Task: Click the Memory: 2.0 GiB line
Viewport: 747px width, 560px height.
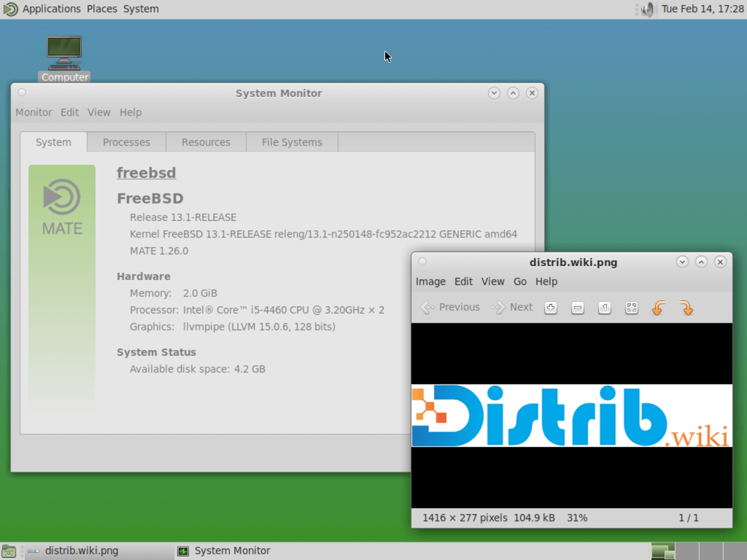Action: tap(174, 293)
